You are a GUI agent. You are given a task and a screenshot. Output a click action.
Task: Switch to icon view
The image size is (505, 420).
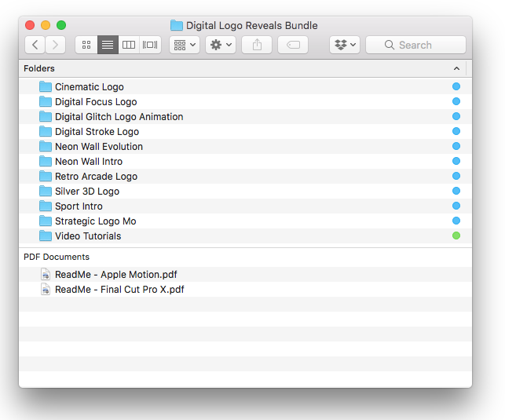(86, 45)
